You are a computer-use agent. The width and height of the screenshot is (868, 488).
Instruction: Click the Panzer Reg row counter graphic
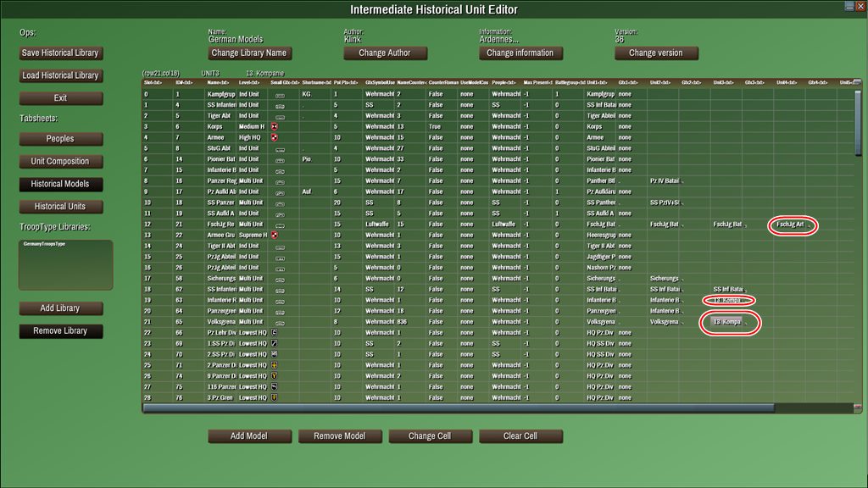tap(280, 181)
